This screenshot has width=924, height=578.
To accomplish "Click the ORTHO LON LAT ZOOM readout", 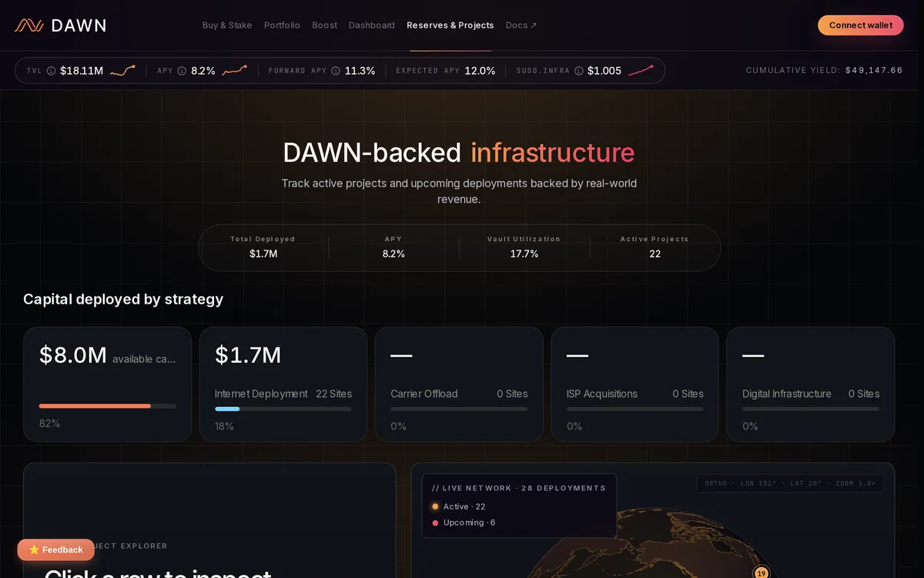I will click(x=790, y=484).
